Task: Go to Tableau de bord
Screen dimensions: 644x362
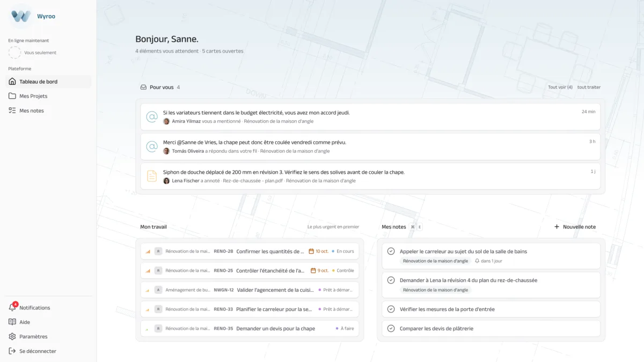Action: [48, 82]
